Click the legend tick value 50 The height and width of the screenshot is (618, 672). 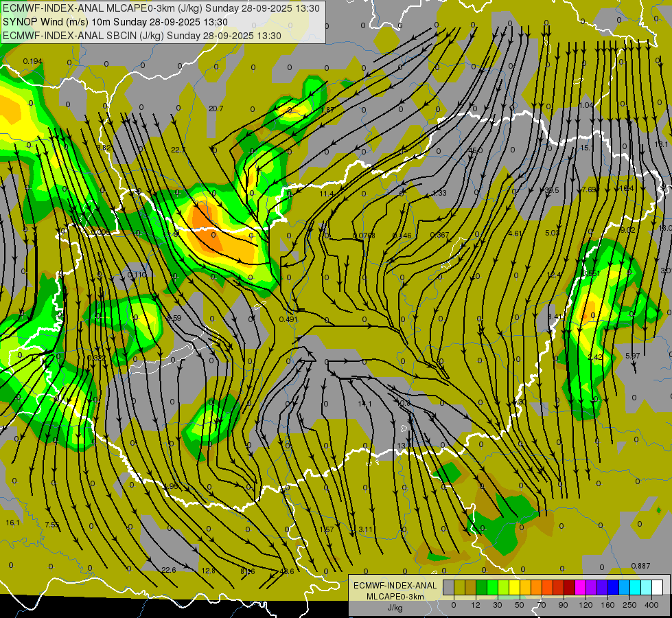click(x=519, y=605)
